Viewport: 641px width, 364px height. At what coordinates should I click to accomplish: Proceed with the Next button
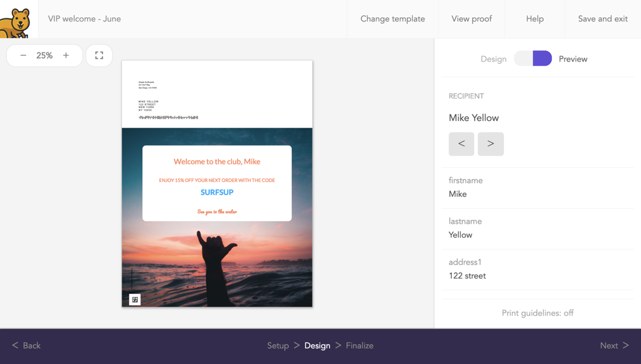point(614,346)
